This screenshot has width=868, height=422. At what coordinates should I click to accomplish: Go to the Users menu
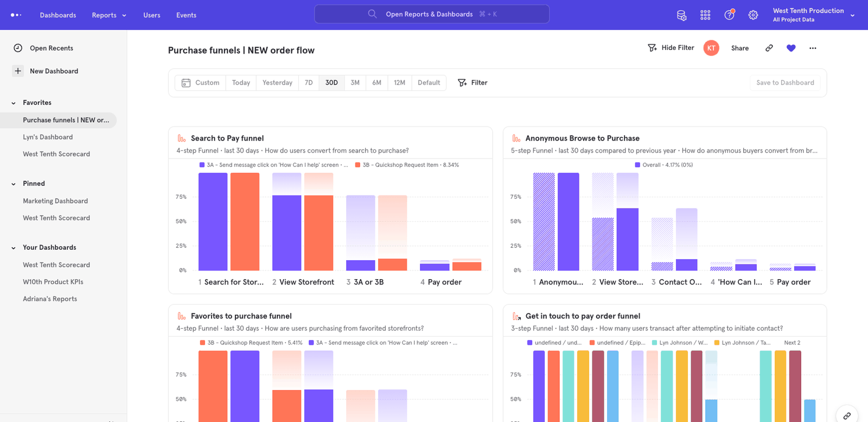pos(152,15)
